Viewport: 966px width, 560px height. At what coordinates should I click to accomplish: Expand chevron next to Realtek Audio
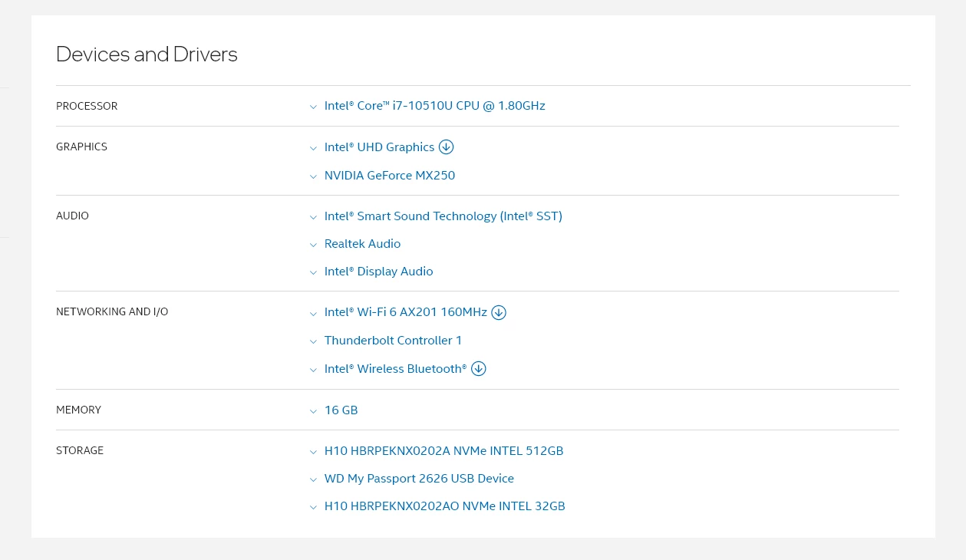point(313,245)
